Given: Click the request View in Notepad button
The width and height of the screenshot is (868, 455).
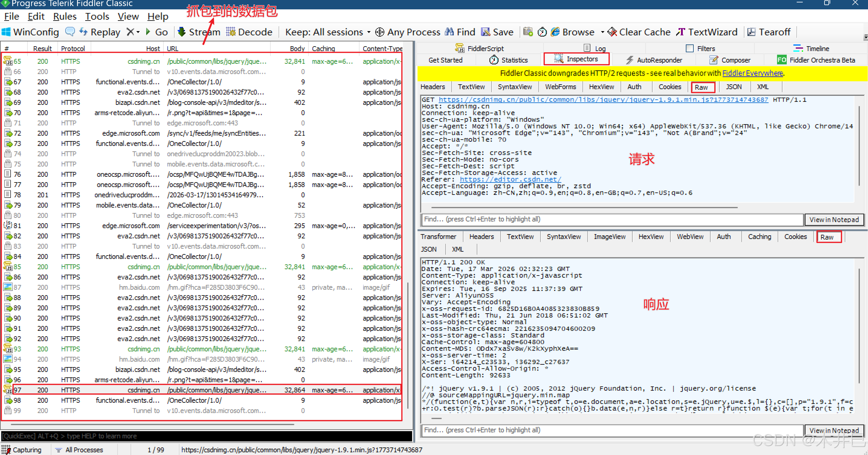Looking at the screenshot, I should [x=834, y=220].
